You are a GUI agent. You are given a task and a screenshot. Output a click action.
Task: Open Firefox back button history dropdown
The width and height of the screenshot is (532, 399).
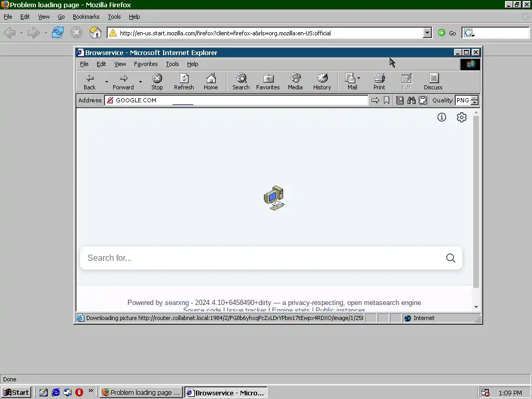click(21, 33)
